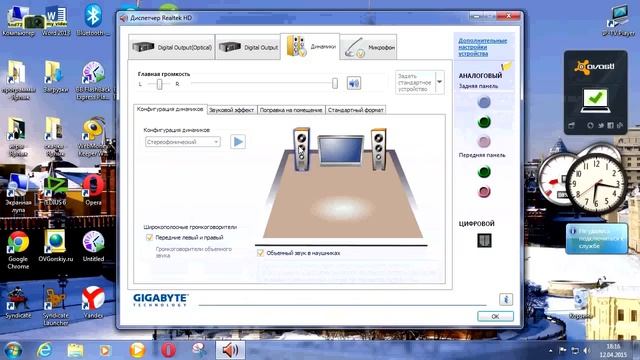Click the L-R balance slider handle
Viewport: 640px width, 360px height.
pyautogui.click(x=159, y=84)
